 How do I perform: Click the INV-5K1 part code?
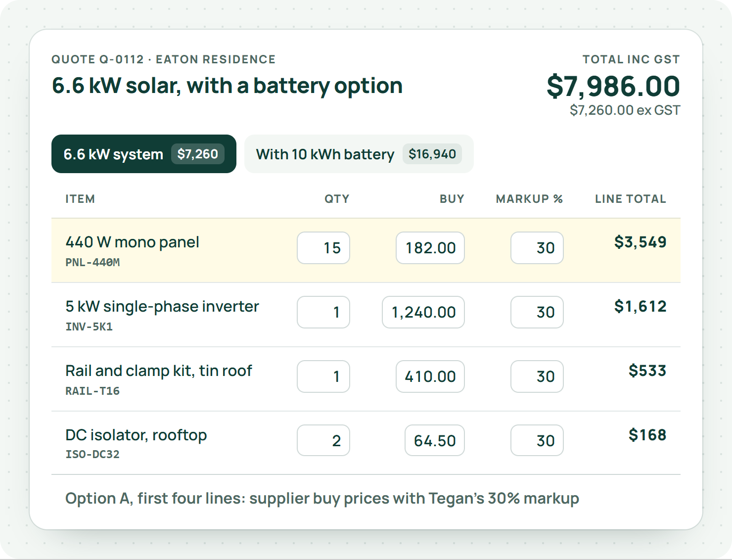click(89, 327)
